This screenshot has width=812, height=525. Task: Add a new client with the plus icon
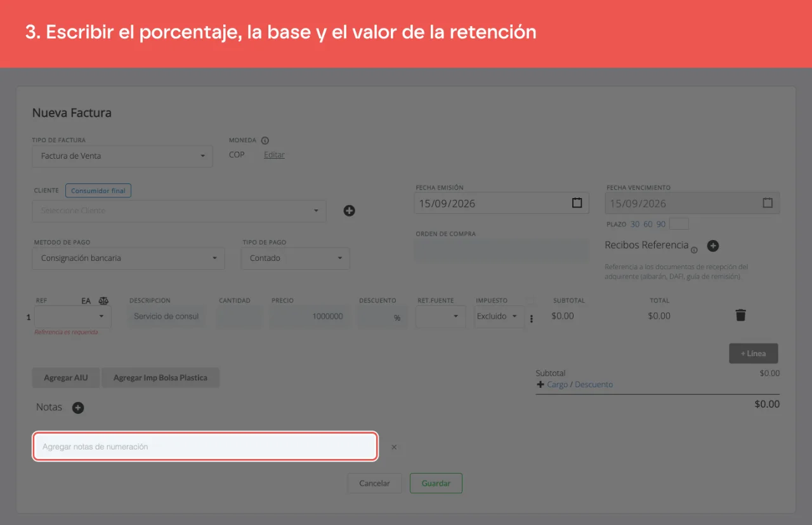point(349,211)
